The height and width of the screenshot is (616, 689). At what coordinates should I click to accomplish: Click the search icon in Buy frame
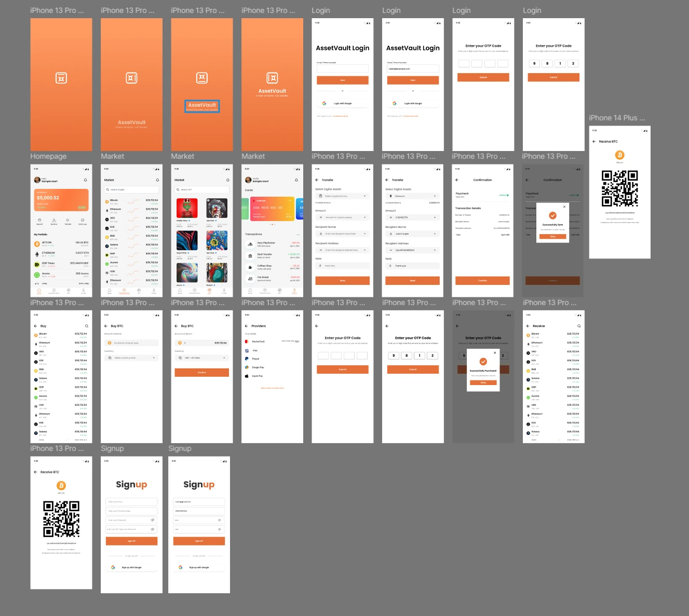(x=87, y=326)
